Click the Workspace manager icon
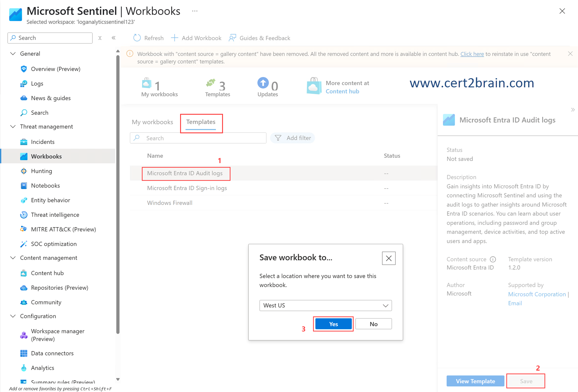Screen dimensions: 578x392 24,335
